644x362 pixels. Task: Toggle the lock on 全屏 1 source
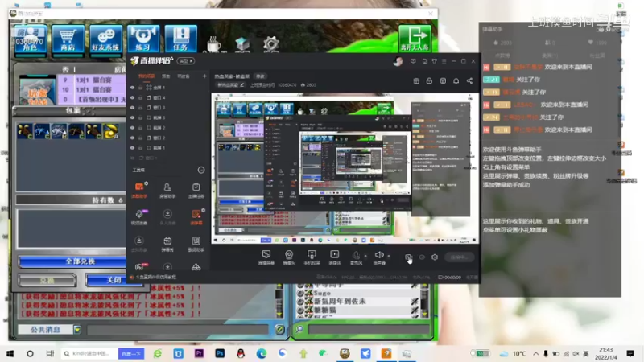click(140, 88)
